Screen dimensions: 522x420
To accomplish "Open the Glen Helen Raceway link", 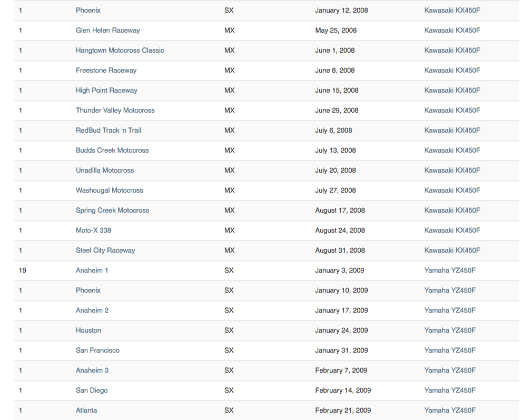I will tap(107, 31).
